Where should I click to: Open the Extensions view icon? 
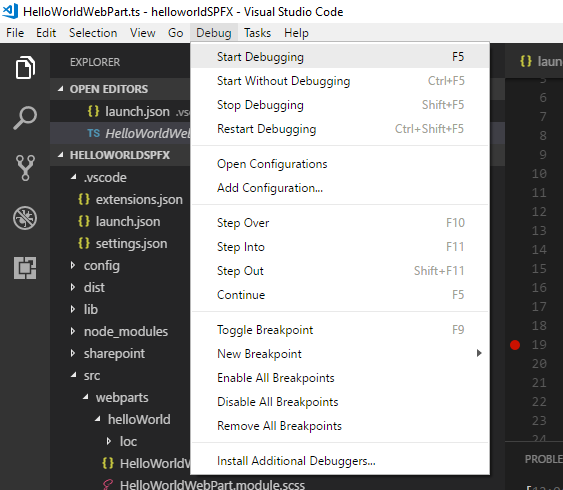click(x=25, y=268)
